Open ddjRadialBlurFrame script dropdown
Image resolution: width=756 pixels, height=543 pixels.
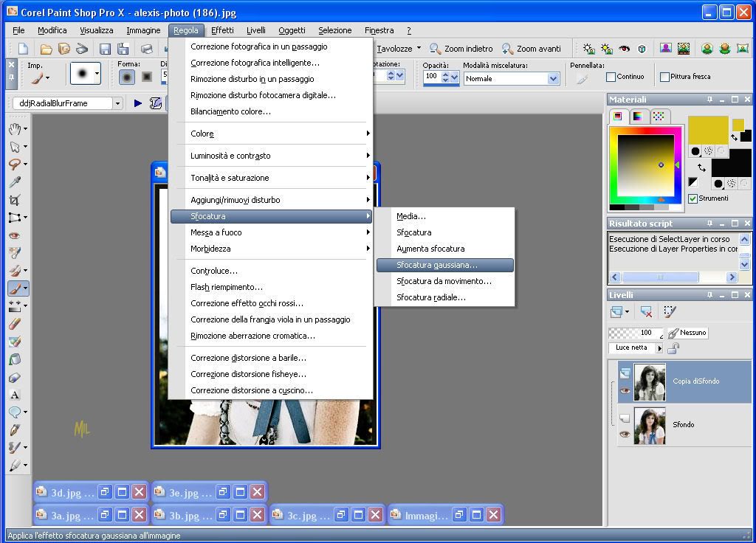coord(117,103)
